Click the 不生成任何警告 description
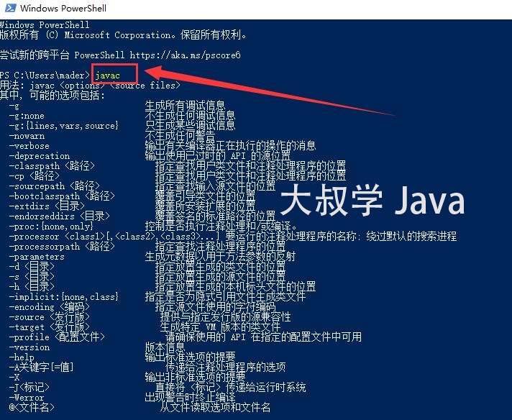 [x=180, y=136]
